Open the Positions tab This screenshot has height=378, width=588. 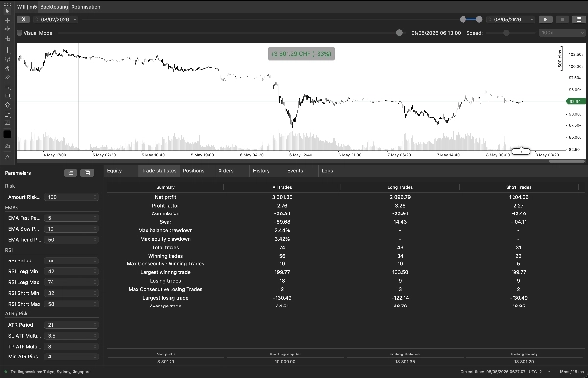pos(193,171)
